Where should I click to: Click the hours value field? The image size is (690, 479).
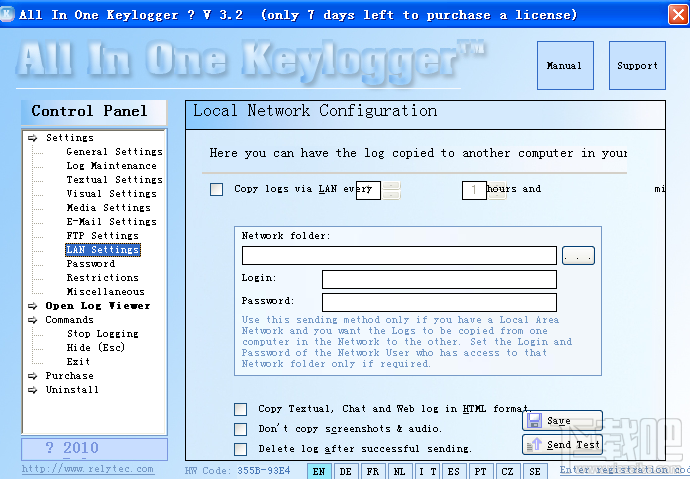[x=474, y=190]
